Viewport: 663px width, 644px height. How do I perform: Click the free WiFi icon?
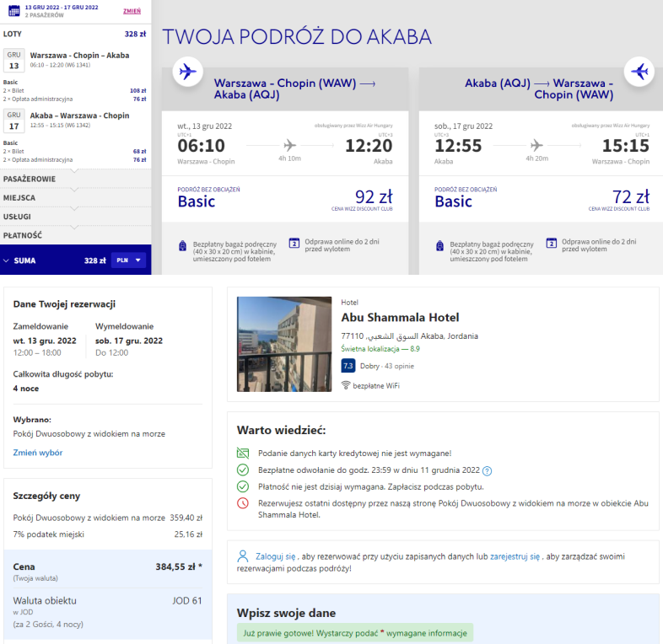pos(346,385)
